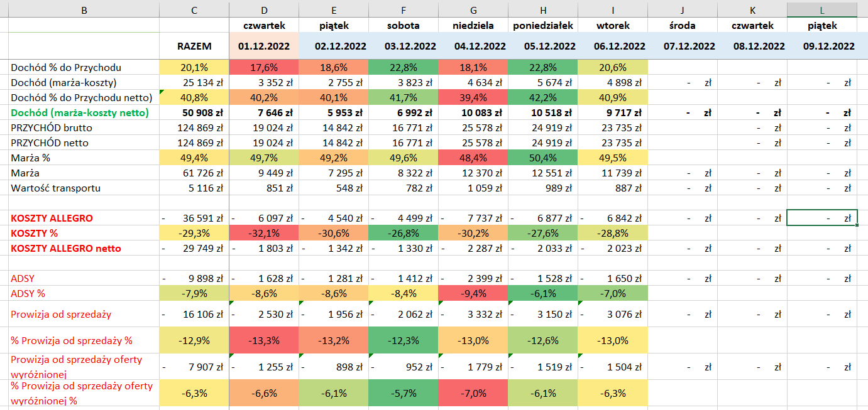Select column D header
This screenshot has height=410, width=868.
click(264, 9)
